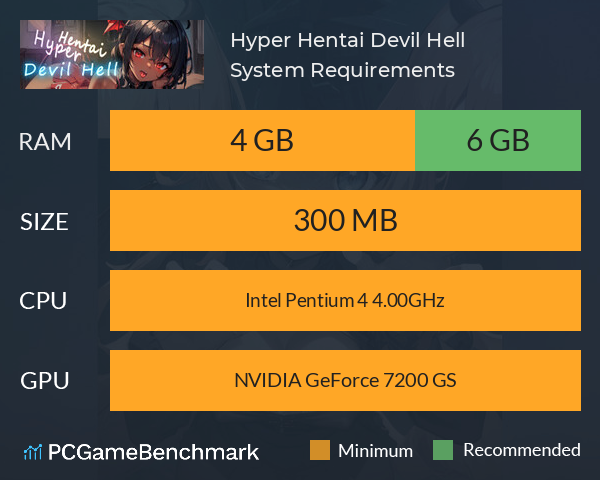Click the Intel Pentium 4 4.00GHz CPU bar
Screen dimensions: 600x480
click(345, 300)
